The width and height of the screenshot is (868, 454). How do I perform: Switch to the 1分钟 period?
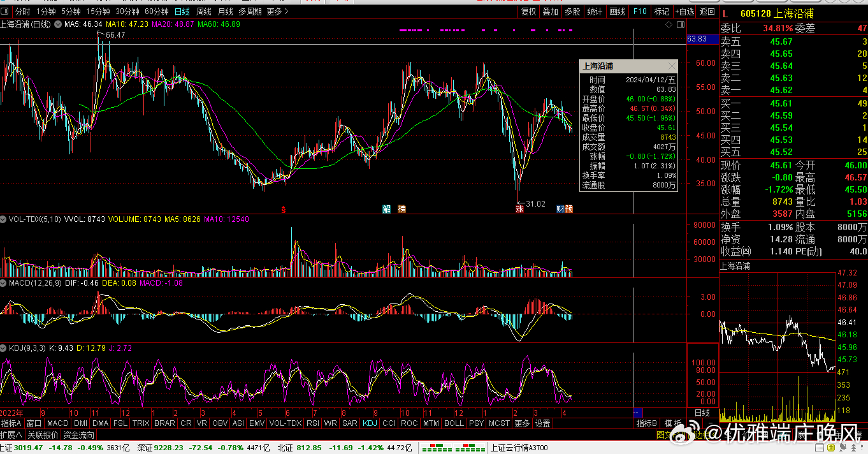[x=46, y=11]
